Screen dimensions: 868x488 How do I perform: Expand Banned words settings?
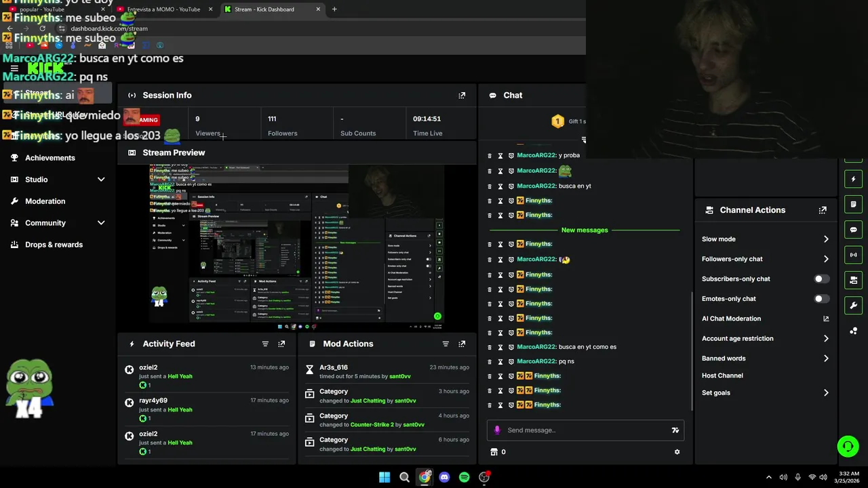[x=826, y=359]
